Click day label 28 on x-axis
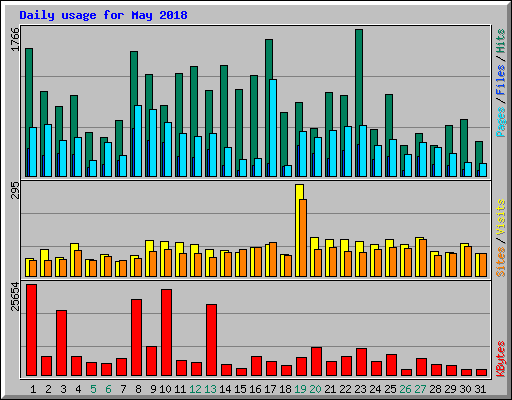This screenshot has width=512, height=400. pos(435,389)
